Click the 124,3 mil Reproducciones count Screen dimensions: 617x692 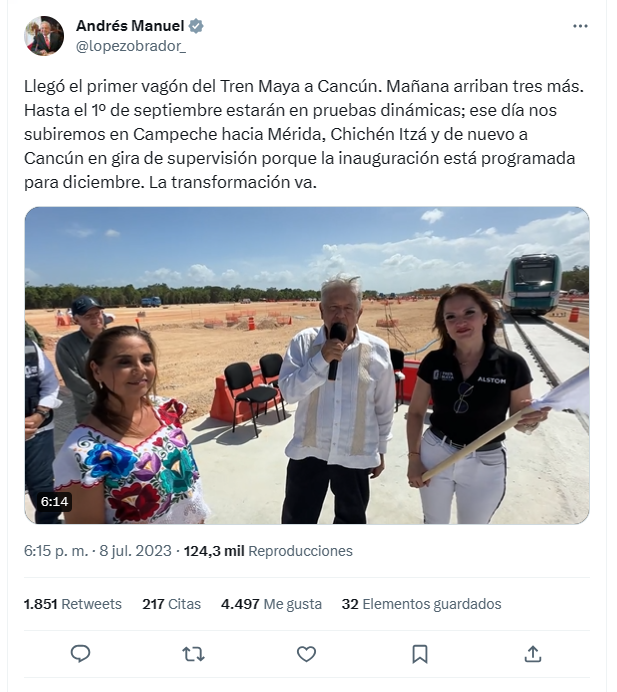[x=268, y=551]
